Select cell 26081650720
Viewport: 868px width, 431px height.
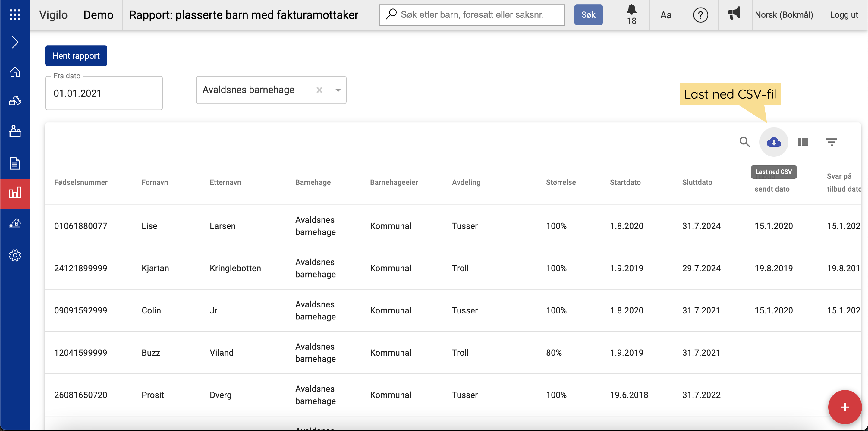[80, 395]
